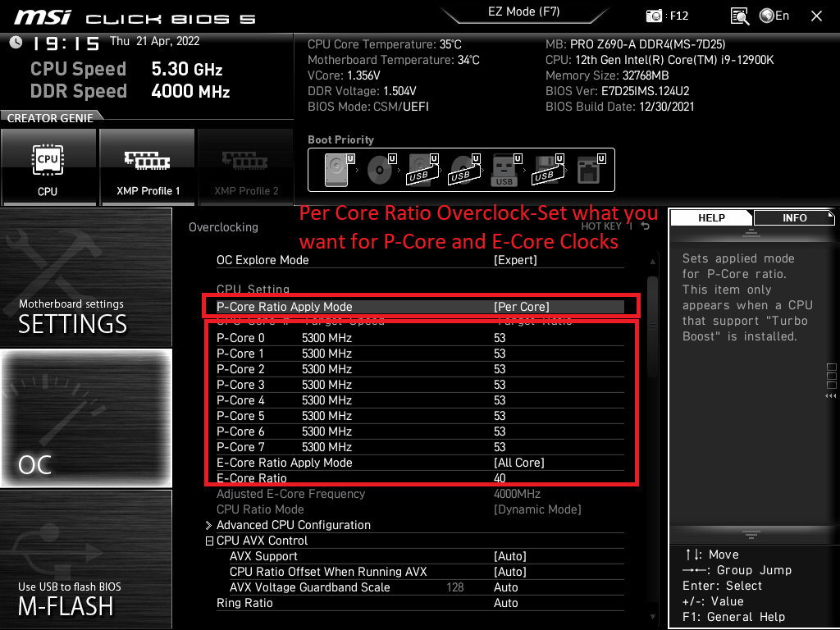
Task: Enable XMP Profile 2
Action: [x=246, y=167]
